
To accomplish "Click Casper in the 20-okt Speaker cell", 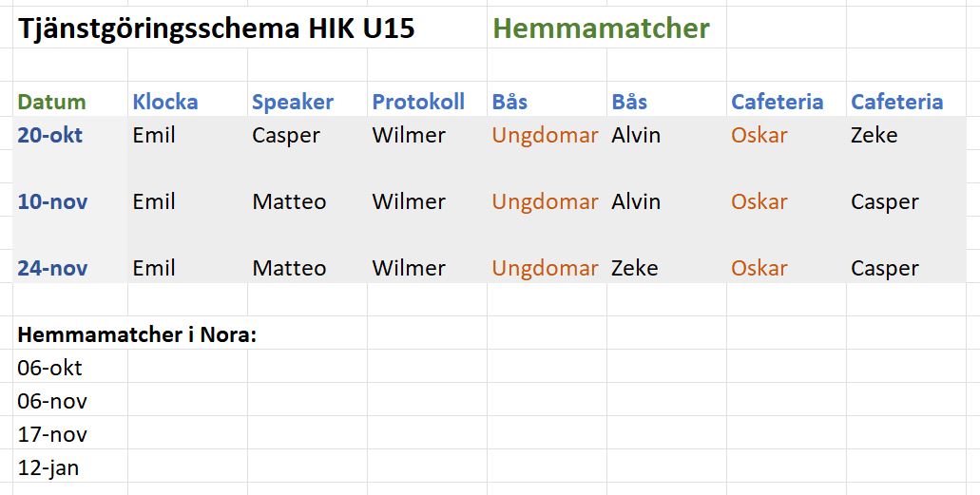I will (286, 135).
